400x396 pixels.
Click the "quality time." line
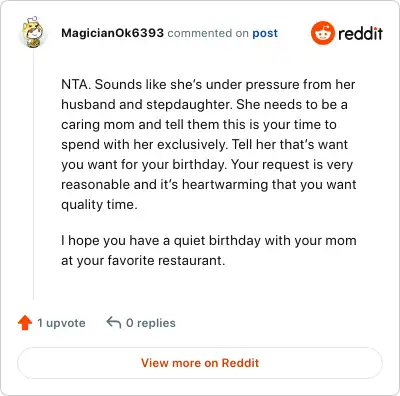[99, 205]
